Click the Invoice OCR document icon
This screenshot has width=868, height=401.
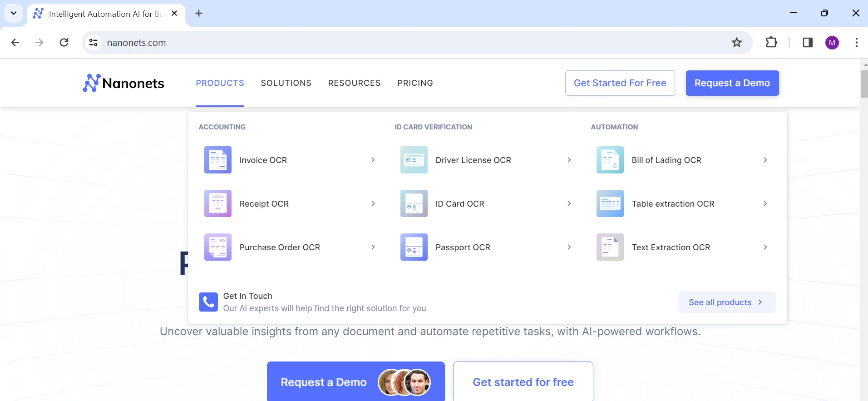217,160
